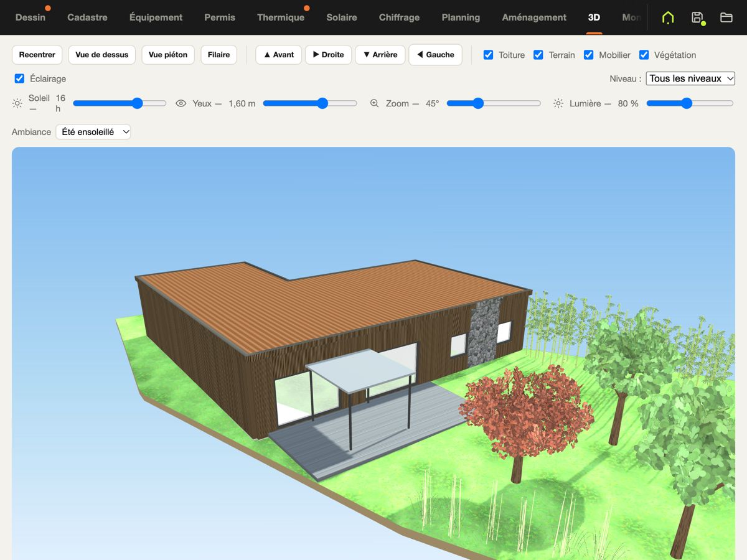The width and height of the screenshot is (747, 560).
Task: Click the save floppy disk icon
Action: (697, 17)
